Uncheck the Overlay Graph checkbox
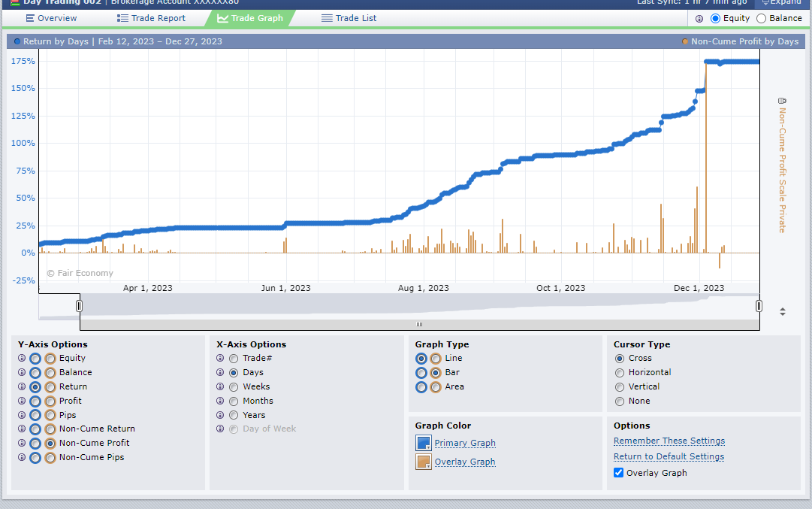The height and width of the screenshot is (509, 812). pos(618,472)
